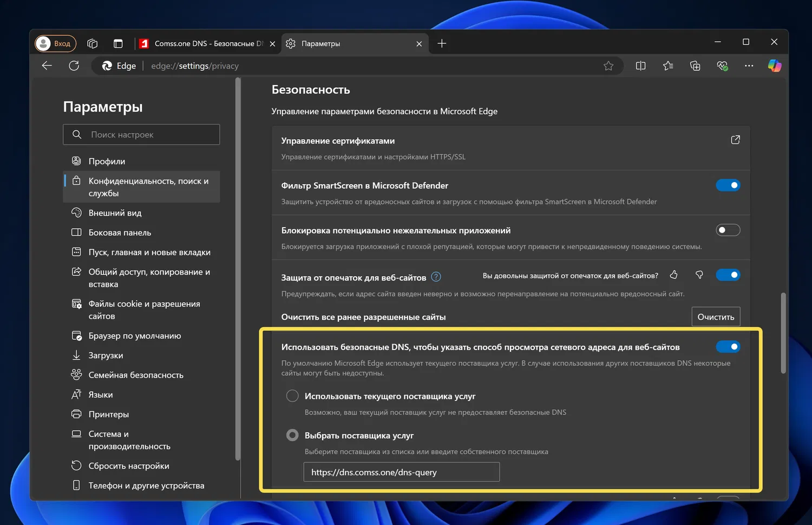Toggle split screen view icon
Screen dimensions: 812x525
[640, 66]
